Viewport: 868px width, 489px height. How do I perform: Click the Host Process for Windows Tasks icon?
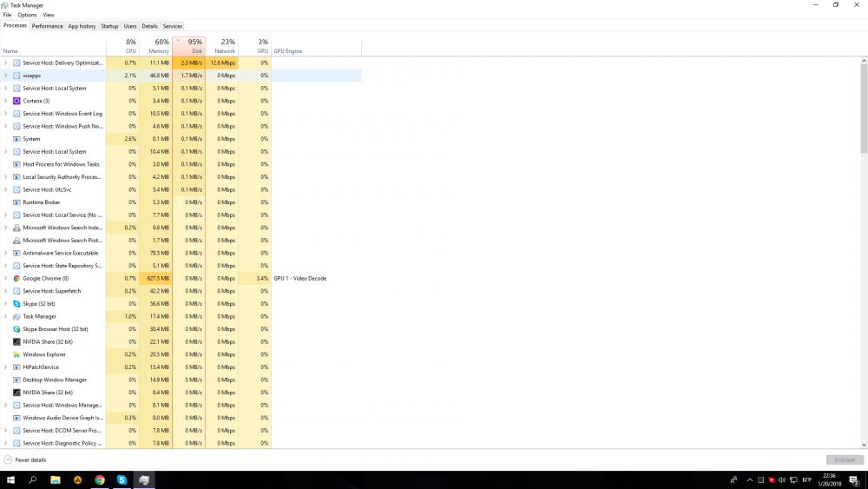pyautogui.click(x=16, y=164)
